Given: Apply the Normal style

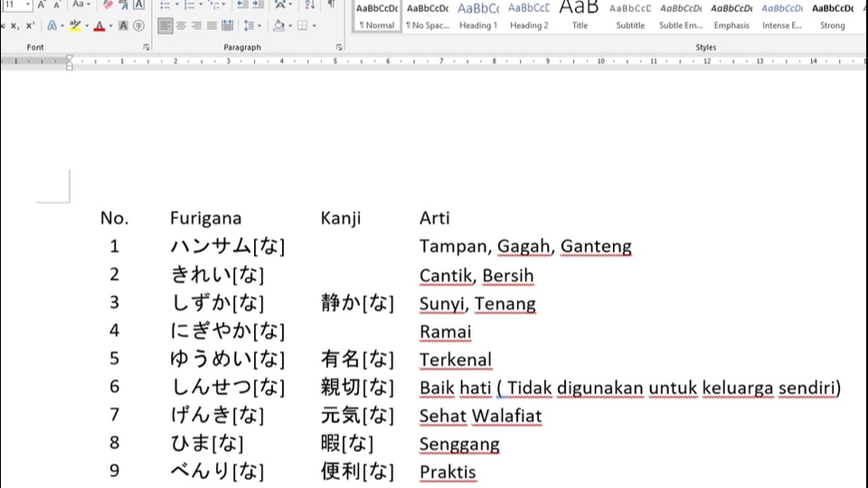Looking at the screenshot, I should click(377, 15).
